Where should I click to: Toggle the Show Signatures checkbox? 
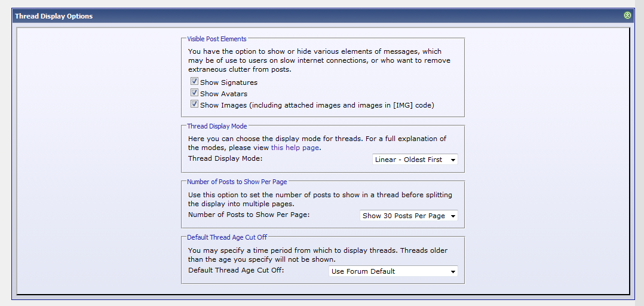(194, 81)
